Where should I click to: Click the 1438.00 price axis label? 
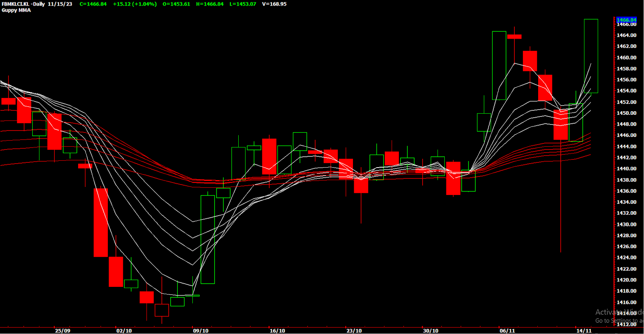pos(627,180)
